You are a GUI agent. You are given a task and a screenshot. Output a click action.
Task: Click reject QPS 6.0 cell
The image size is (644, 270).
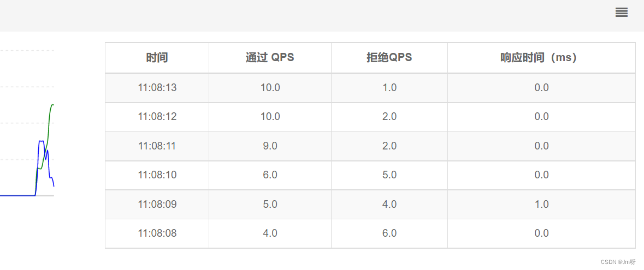click(389, 233)
